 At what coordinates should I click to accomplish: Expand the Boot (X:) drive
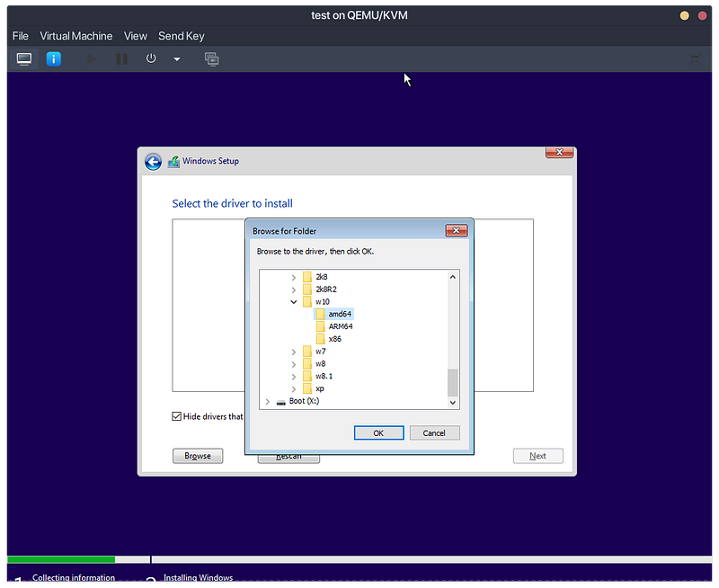[267, 401]
